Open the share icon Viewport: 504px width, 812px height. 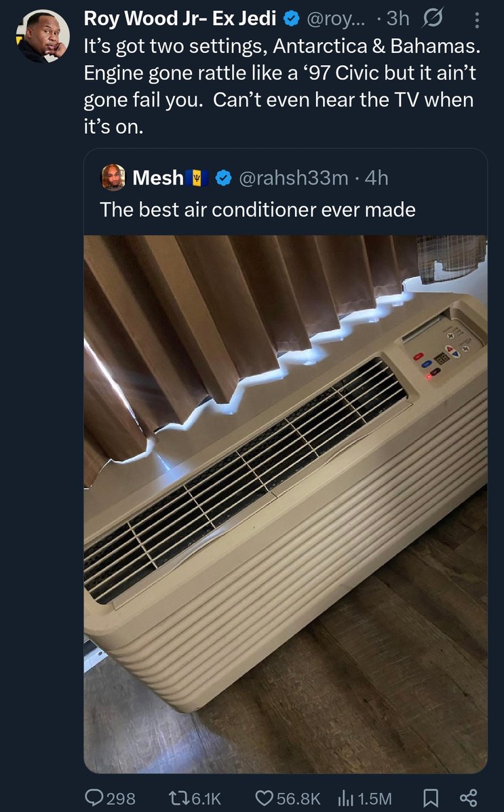(x=468, y=798)
